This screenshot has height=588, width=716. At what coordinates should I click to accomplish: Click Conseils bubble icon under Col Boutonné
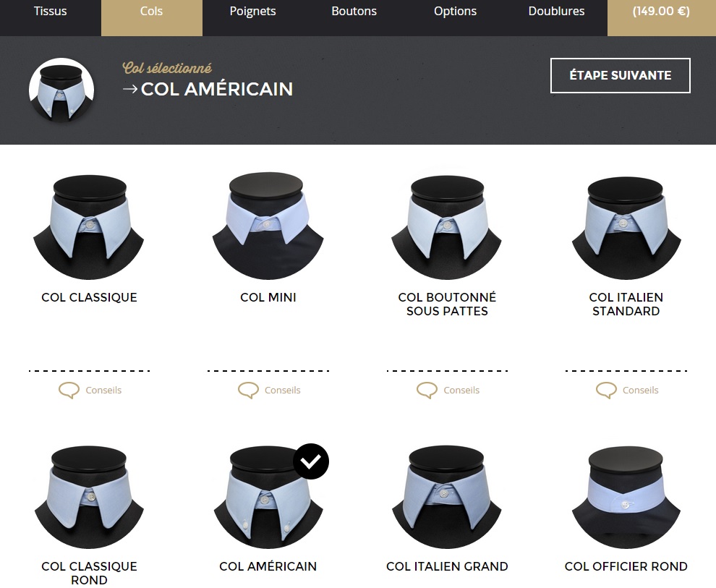427,391
